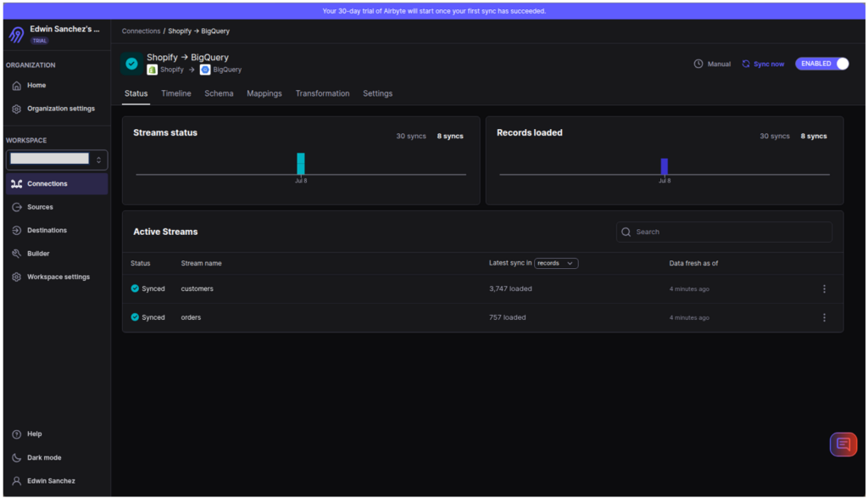Open Organization settings gear icon
Viewport: 868px width, 498px height.
[17, 109]
